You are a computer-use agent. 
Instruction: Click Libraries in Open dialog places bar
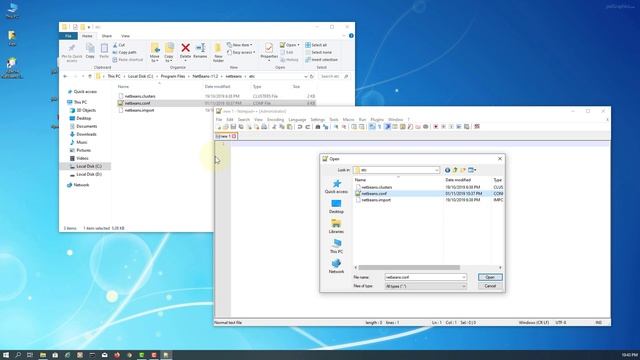pos(336,226)
